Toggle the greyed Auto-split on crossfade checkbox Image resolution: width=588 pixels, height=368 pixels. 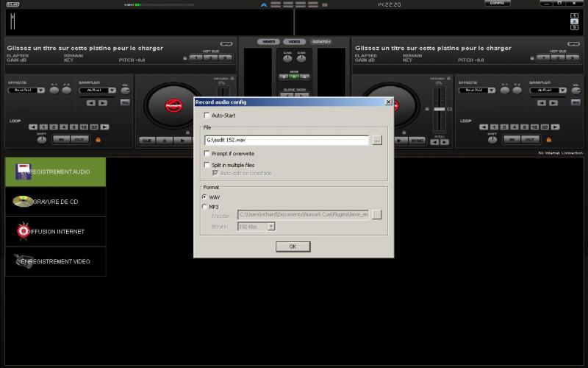pos(215,173)
